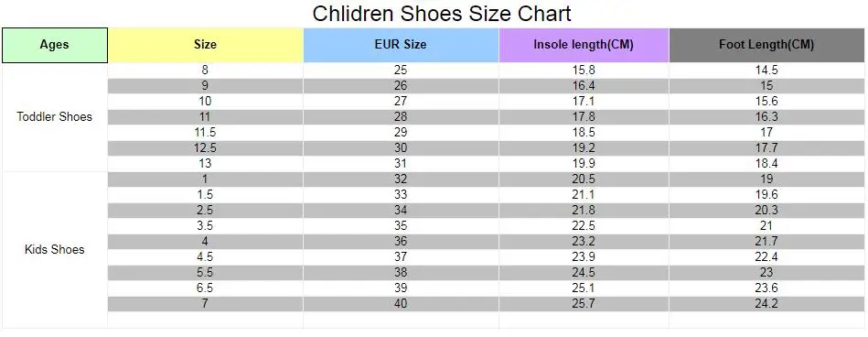Select EUR size 36 cell
868x337 pixels.
pos(401,241)
